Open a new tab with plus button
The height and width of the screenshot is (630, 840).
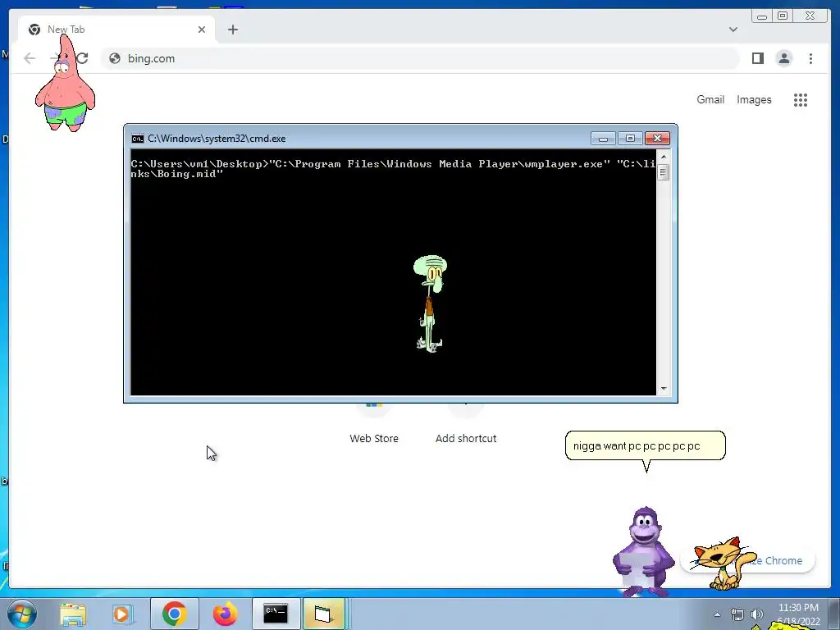[232, 30]
